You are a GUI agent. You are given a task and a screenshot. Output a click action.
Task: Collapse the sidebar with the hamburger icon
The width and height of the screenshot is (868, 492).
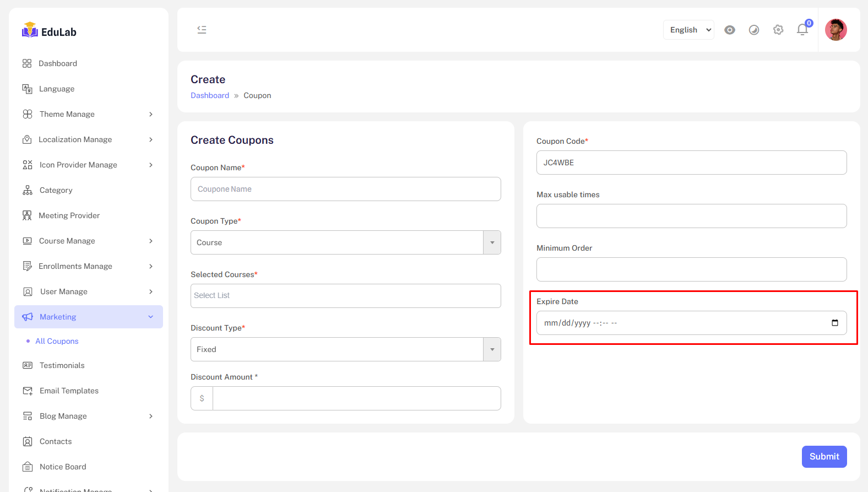click(x=202, y=30)
